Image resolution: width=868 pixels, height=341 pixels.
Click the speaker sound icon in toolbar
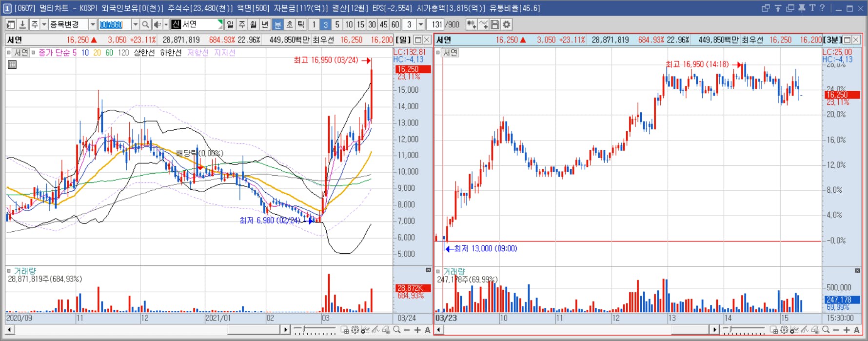tap(158, 24)
